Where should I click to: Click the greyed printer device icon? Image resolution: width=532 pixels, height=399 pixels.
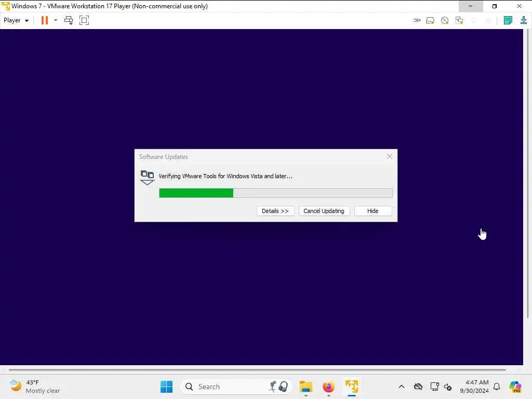(x=488, y=20)
